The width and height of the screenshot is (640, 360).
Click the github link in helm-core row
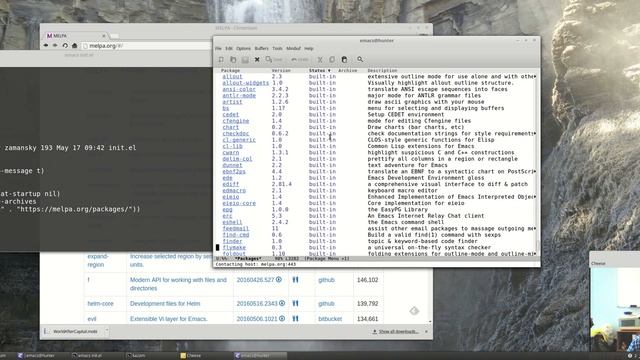[326, 304]
